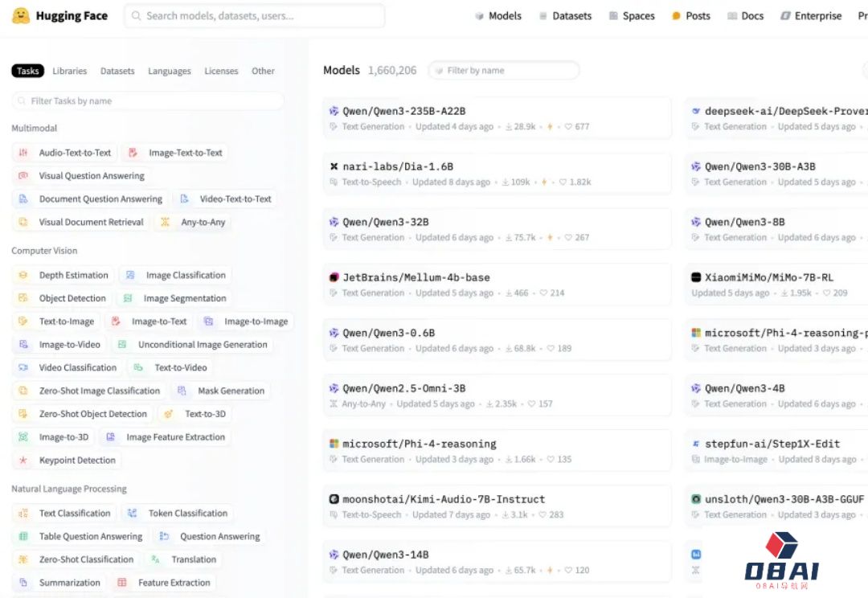Click the Qwen avatar on Qwen3-235B-A22B
The height and width of the screenshot is (598, 868).
point(334,111)
